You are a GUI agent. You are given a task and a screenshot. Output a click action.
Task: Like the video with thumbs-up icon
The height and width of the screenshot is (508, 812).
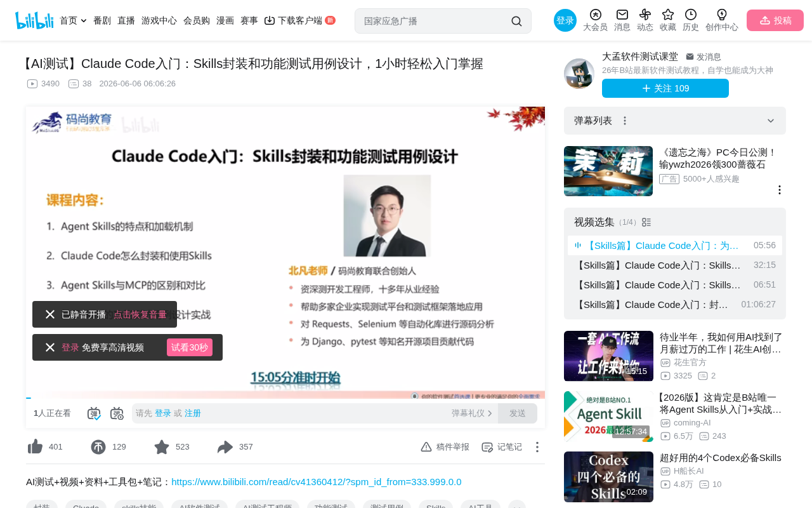click(35, 447)
